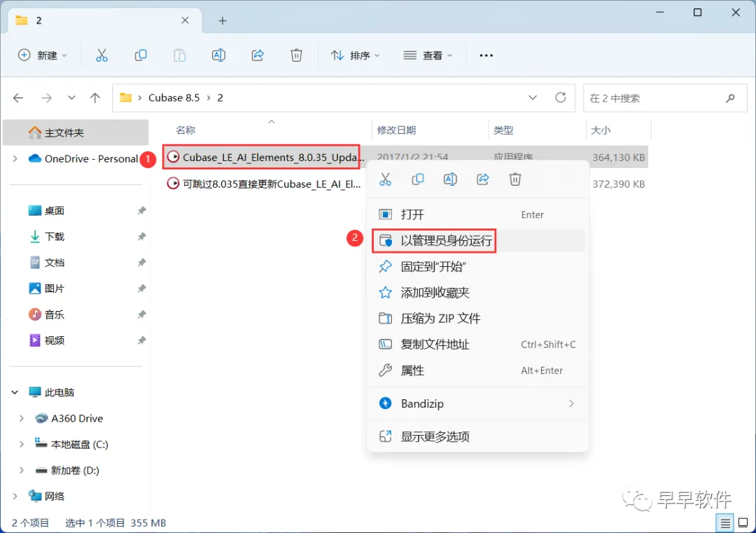Click Rename icon in the context menu
Viewport: 756px width, 533px height.
(450, 179)
